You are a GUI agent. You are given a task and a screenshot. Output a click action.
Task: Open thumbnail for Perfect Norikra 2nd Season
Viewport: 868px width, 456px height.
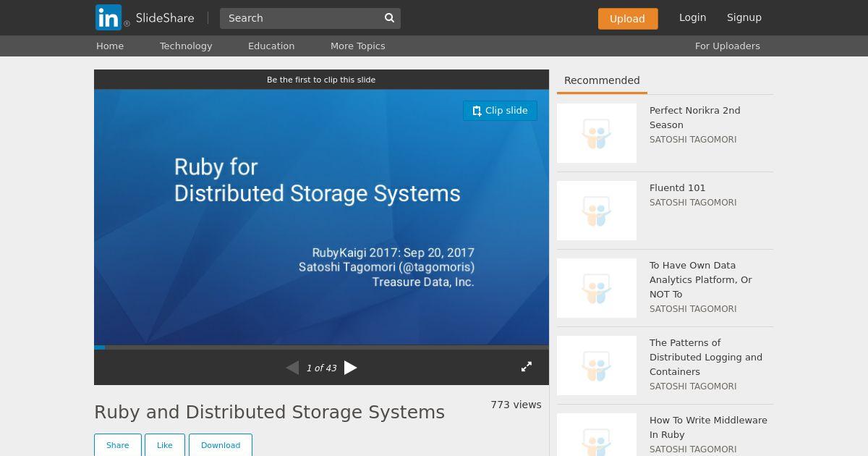click(597, 133)
